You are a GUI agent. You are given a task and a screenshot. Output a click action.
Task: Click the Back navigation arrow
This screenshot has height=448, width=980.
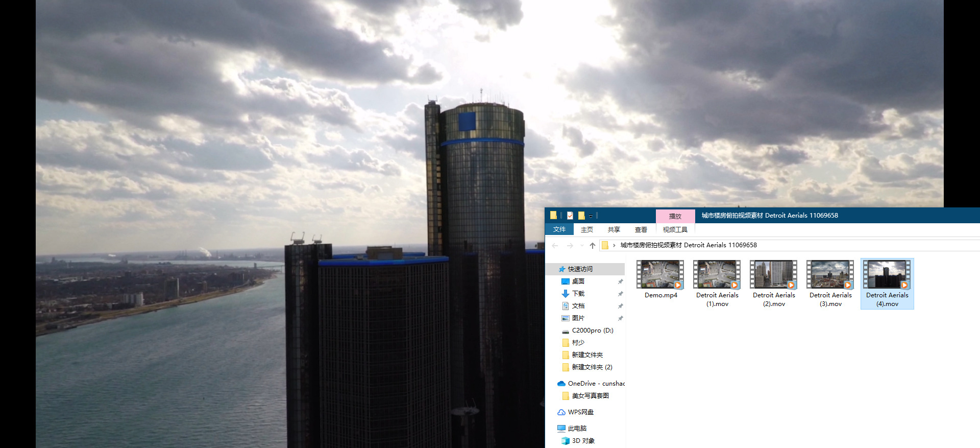tap(555, 246)
